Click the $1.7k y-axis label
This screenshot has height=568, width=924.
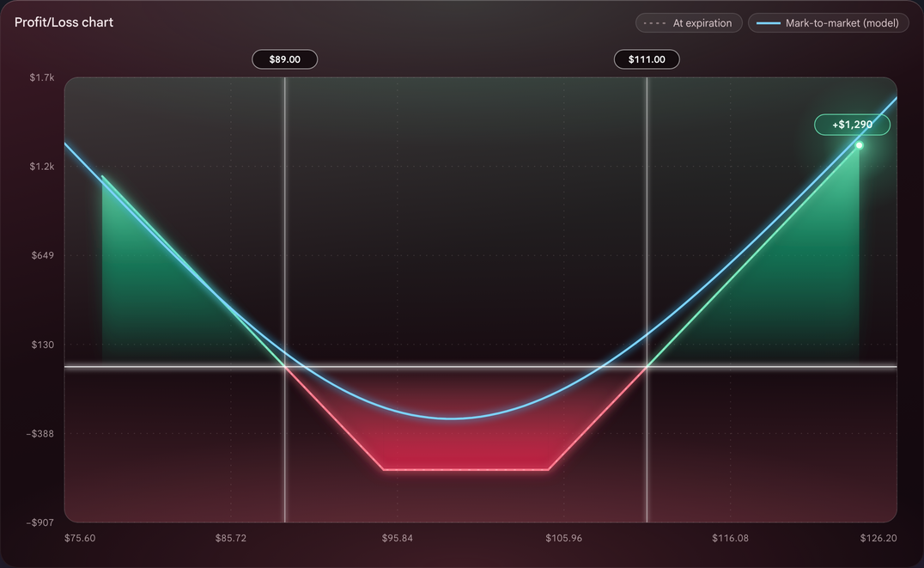pyautogui.click(x=42, y=77)
